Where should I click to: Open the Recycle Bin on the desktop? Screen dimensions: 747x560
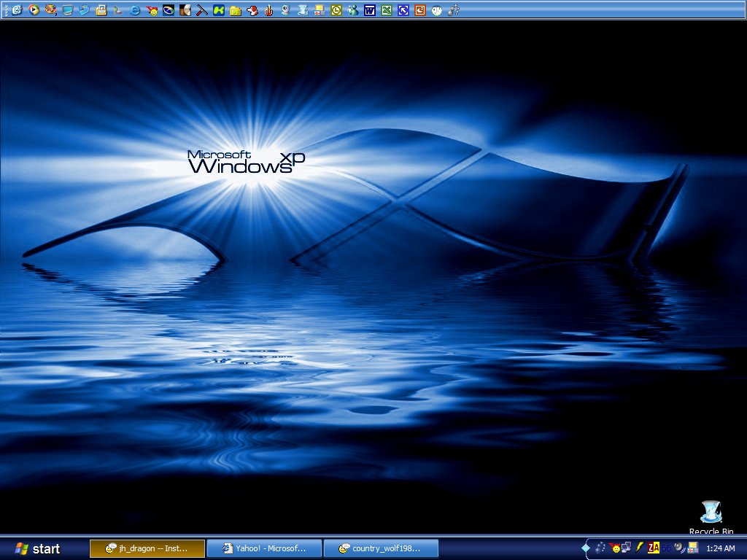click(x=711, y=516)
